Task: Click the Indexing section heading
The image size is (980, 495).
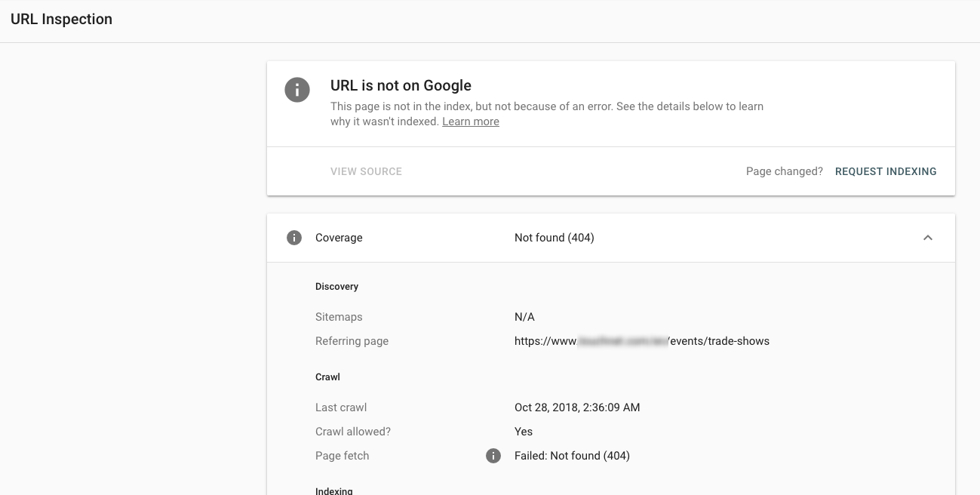Action: (333, 490)
